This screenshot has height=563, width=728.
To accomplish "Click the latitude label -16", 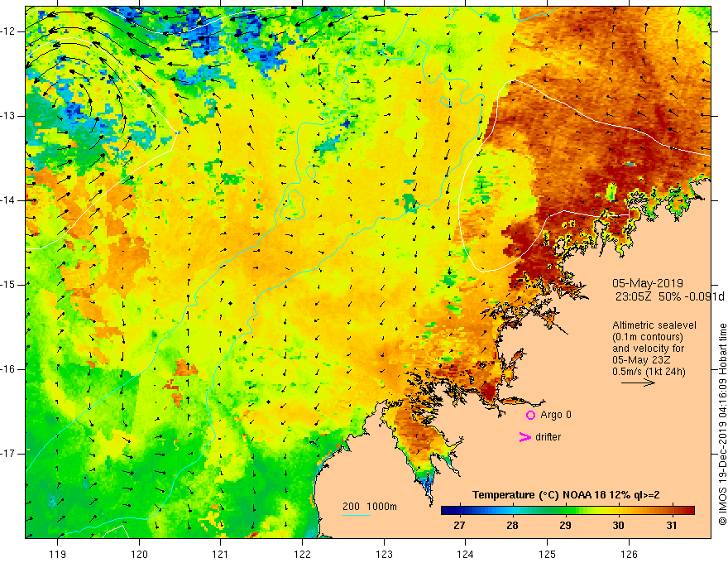I will (8, 369).
